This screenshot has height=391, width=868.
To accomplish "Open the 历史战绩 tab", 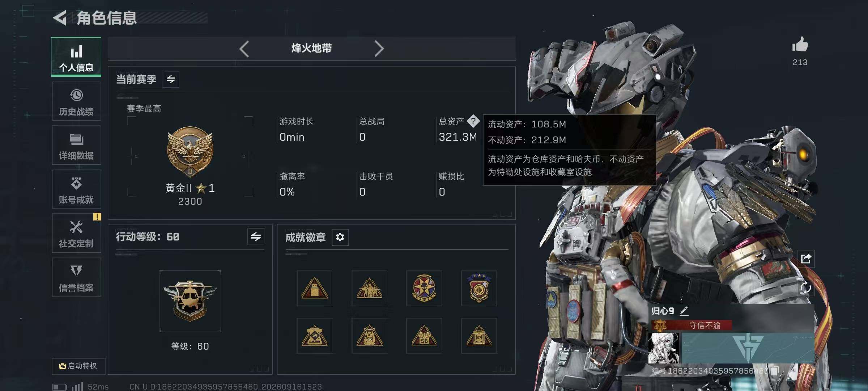I will tap(76, 101).
